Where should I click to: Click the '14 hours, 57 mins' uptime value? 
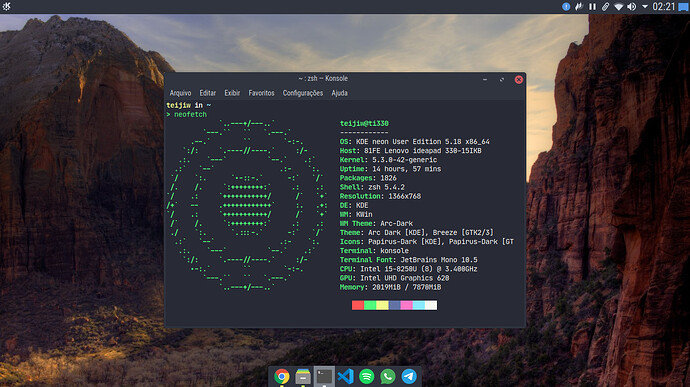(x=407, y=169)
